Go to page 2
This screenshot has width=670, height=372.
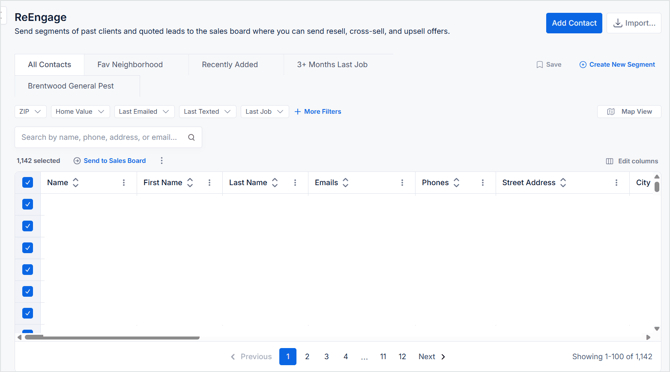pyautogui.click(x=307, y=357)
